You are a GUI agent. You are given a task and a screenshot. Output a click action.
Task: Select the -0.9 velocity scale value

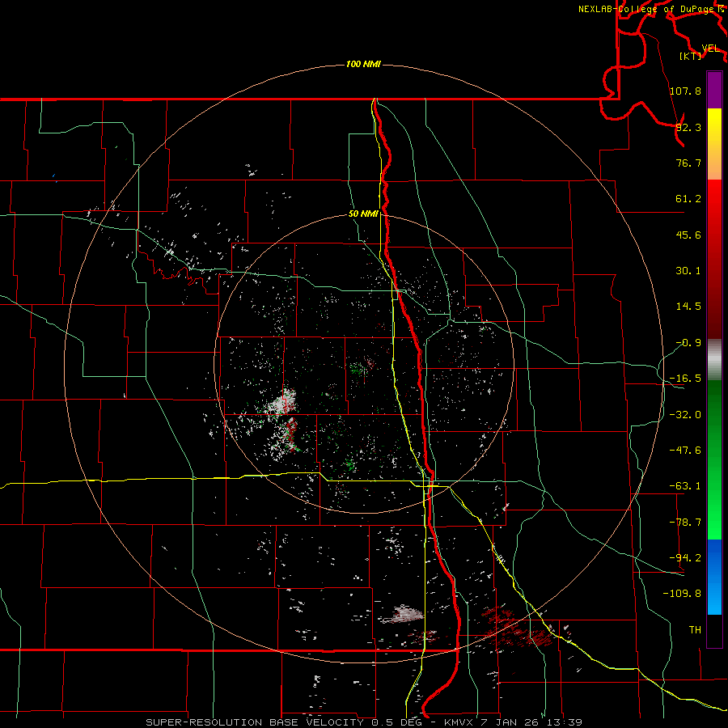click(x=688, y=343)
